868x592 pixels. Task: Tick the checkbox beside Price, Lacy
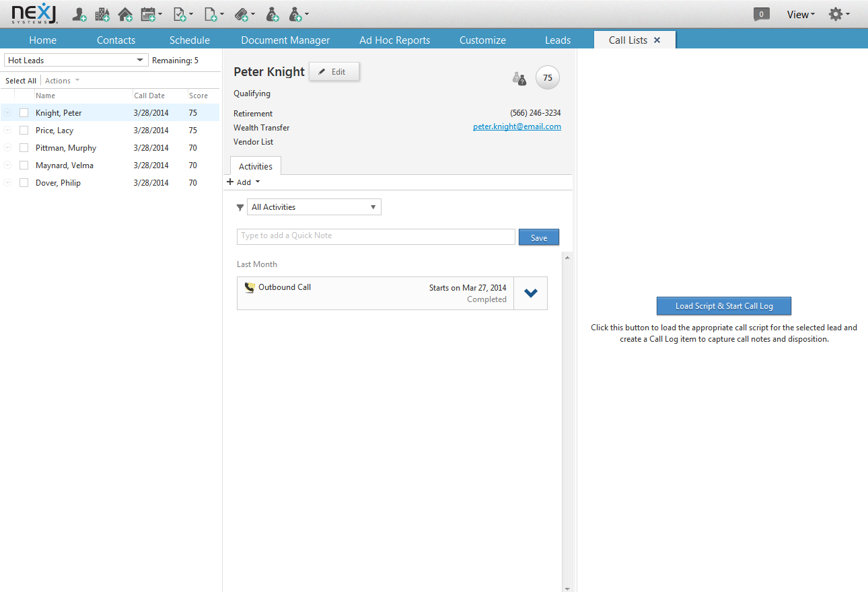[x=24, y=131]
